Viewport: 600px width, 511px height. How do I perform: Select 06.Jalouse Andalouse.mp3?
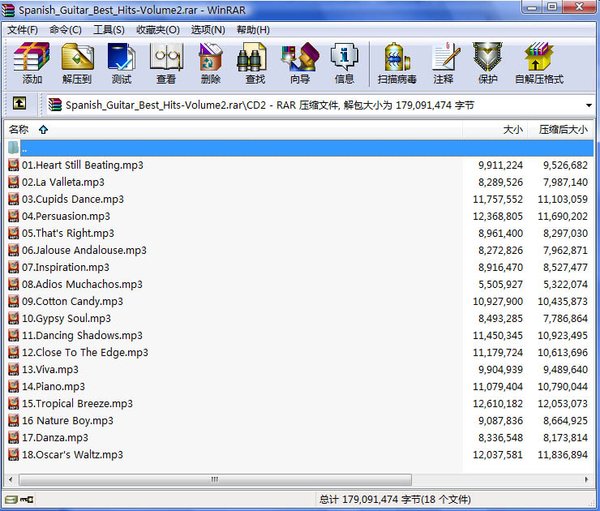click(x=84, y=250)
